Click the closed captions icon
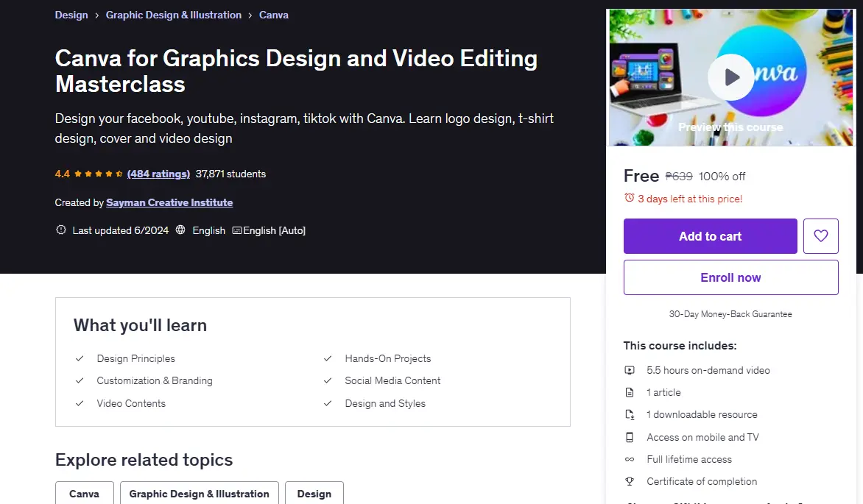This screenshot has width=863, height=504. pyautogui.click(x=236, y=230)
